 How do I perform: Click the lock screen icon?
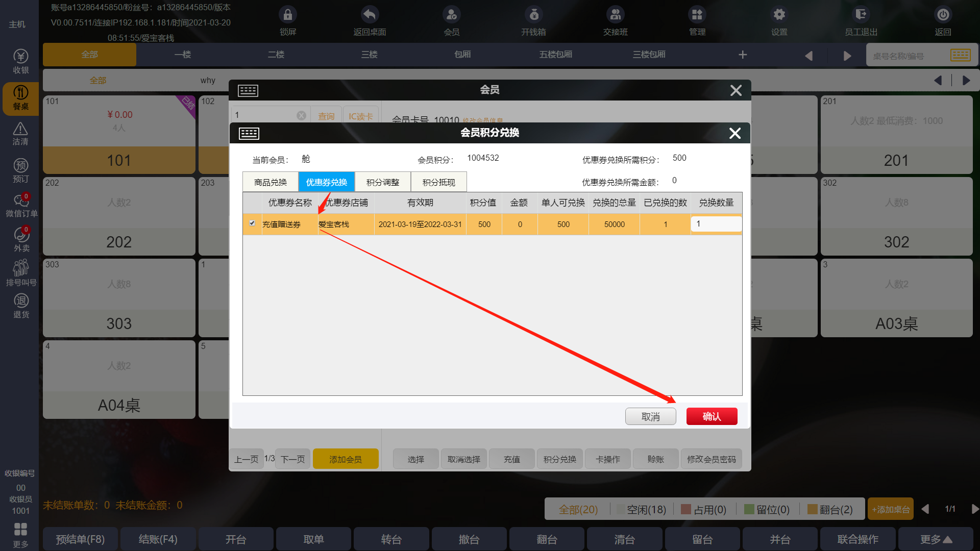(x=288, y=15)
